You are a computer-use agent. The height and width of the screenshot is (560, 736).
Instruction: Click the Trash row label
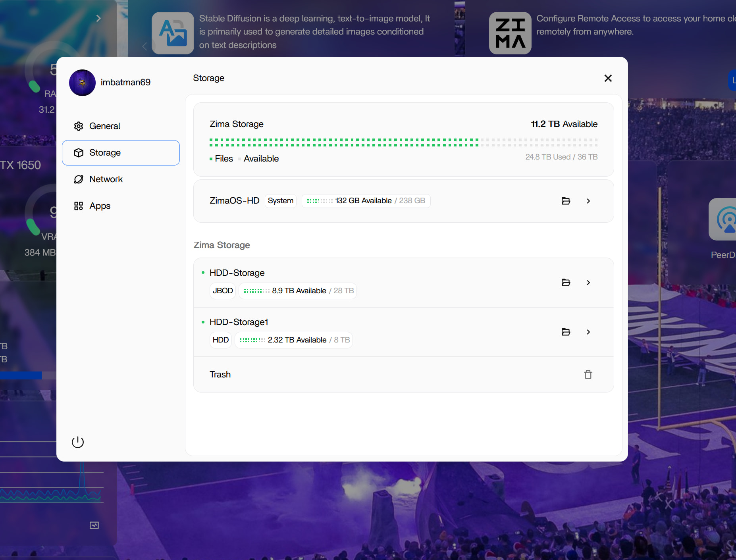[x=220, y=374]
